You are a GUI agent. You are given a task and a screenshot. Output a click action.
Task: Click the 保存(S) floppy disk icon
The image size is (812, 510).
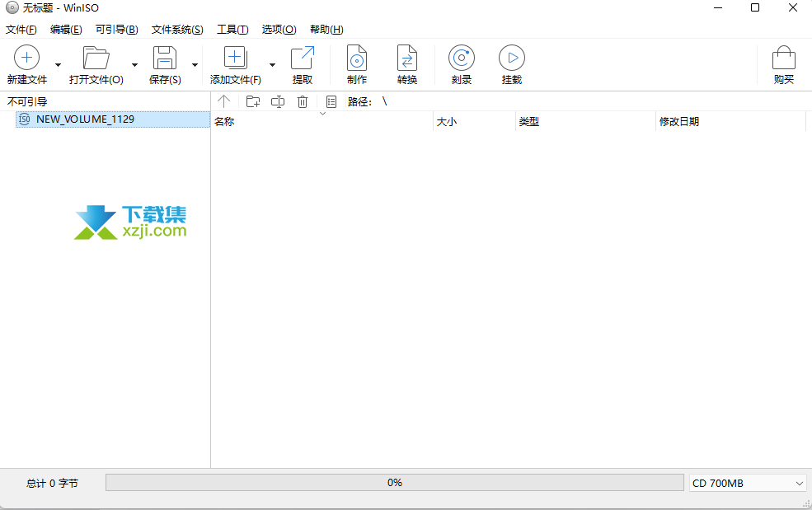165,58
